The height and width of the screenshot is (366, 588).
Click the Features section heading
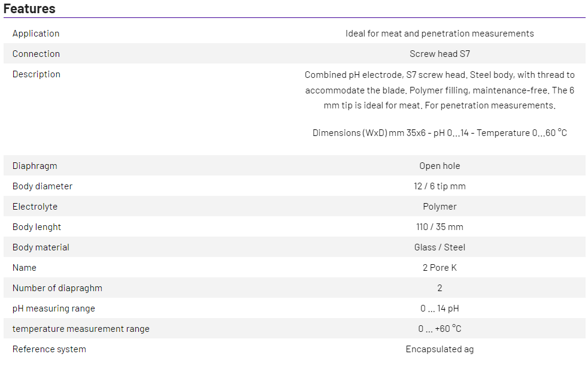(x=29, y=9)
